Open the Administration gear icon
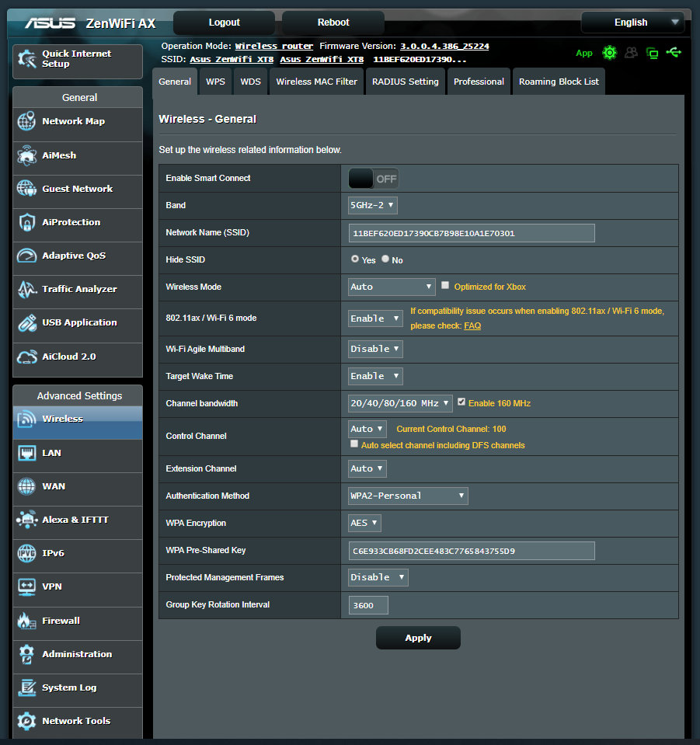The image size is (700, 745). tap(26, 654)
